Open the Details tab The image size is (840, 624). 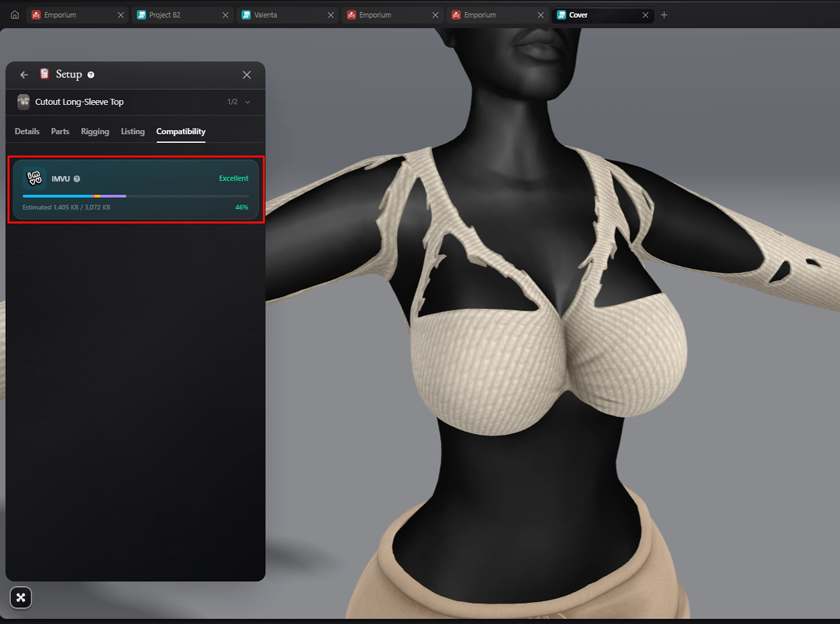click(27, 131)
